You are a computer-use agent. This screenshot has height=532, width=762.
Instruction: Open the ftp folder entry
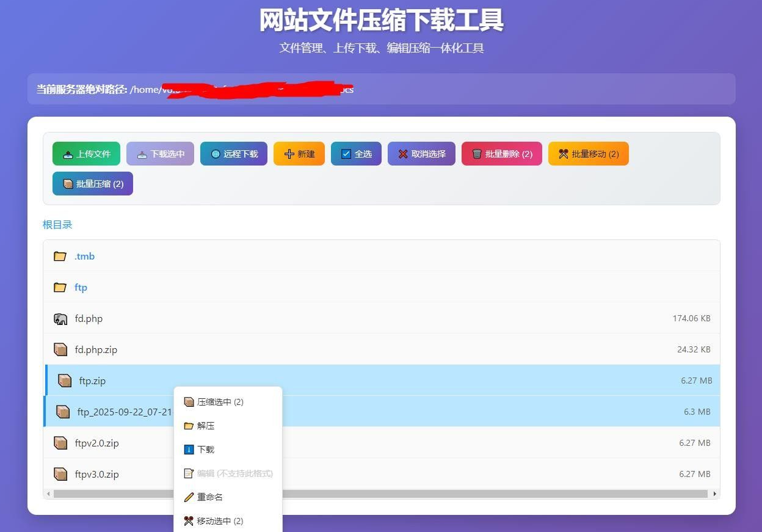pyautogui.click(x=81, y=288)
